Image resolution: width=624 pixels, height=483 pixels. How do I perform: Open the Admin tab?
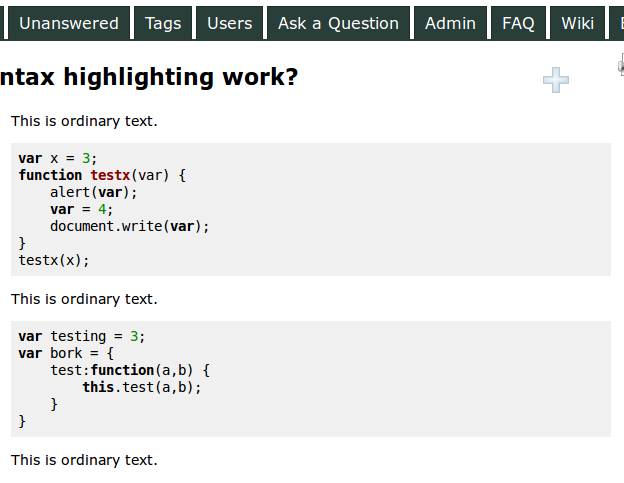click(450, 23)
